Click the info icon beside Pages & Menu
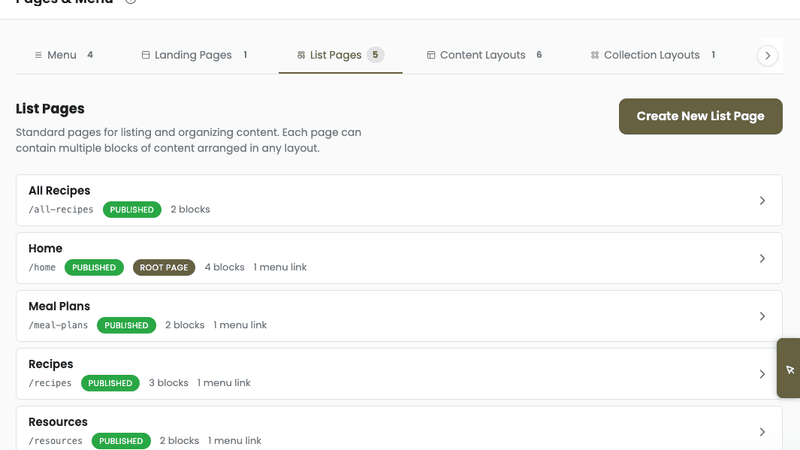 (131, 1)
